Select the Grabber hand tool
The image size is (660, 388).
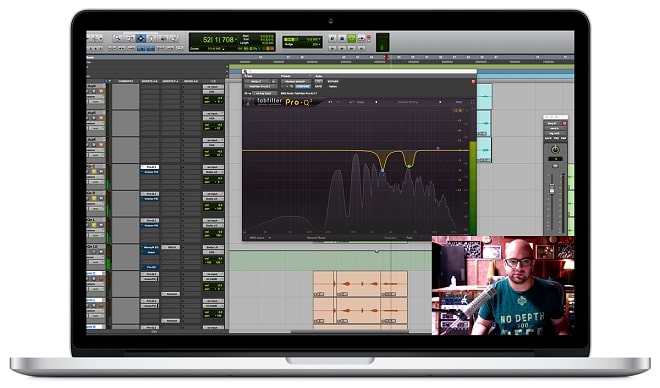click(152, 38)
